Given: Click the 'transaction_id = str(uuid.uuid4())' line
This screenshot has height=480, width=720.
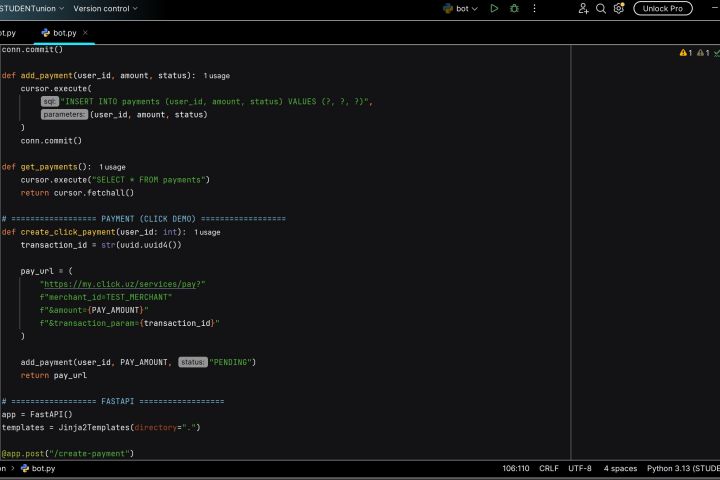Looking at the screenshot, I should 101,245.
